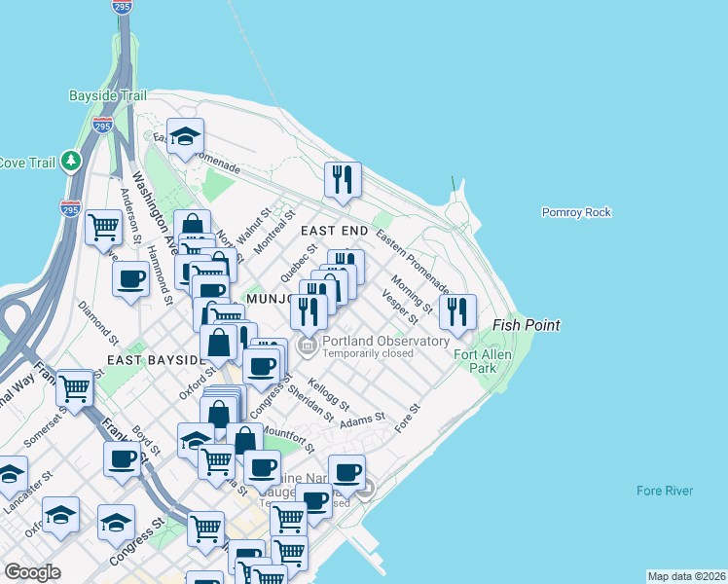Image resolution: width=728 pixels, height=584 pixels.
Task: Open the coffee marker below Mountfort St label
Action: (263, 470)
